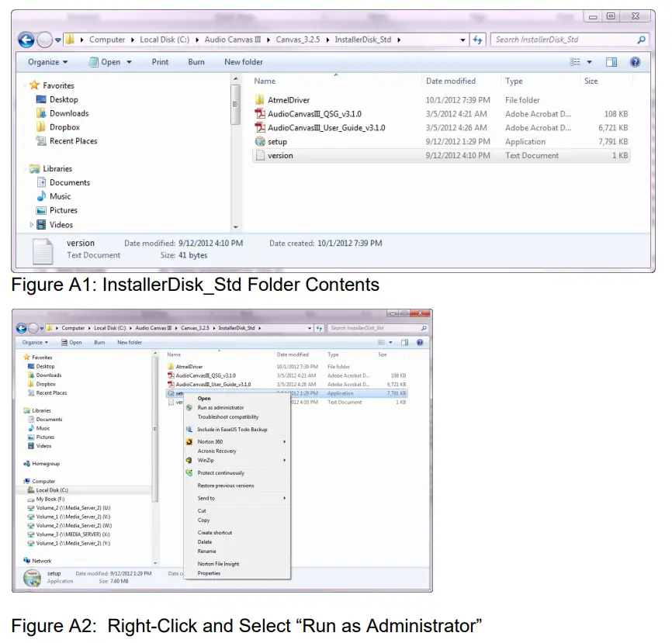Toggle the preview pane icon in Figure A1 toolbar
The width and height of the screenshot is (672, 643).
coord(611,62)
